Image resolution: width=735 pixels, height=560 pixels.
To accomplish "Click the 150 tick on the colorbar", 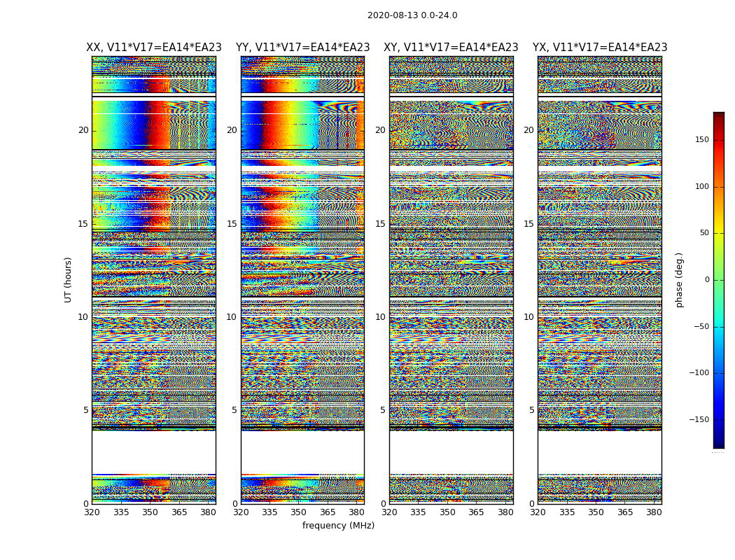I will 701,139.
